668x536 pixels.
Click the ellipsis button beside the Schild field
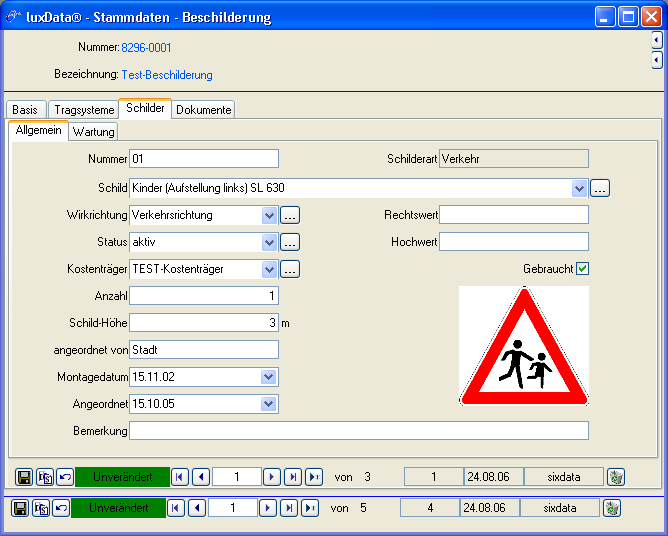[600, 188]
